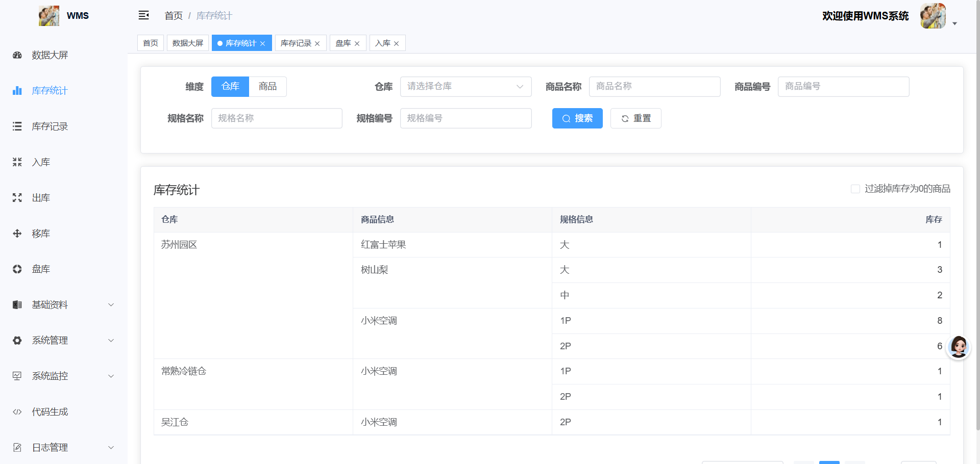The height and width of the screenshot is (464, 980).
Task: Switch to the 库存记录 tab
Action: 296,43
